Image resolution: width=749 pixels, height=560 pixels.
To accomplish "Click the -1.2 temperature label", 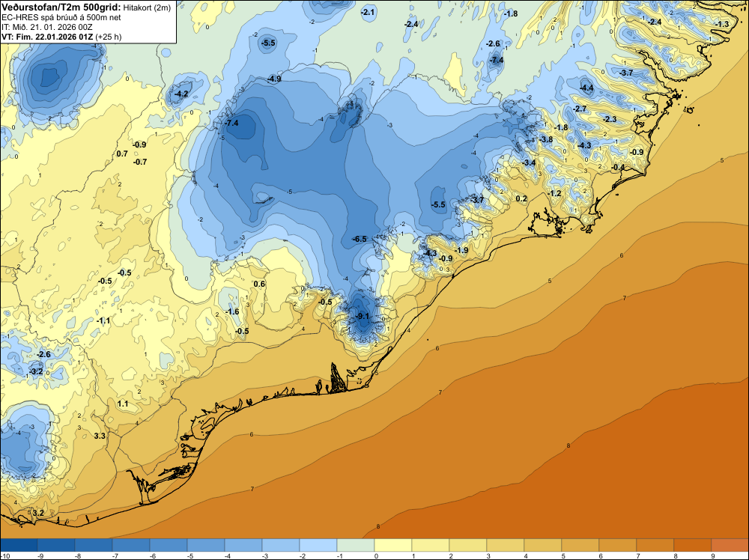I will click(x=555, y=193).
